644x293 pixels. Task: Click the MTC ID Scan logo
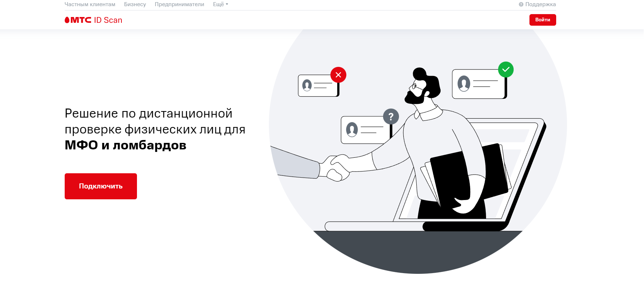click(x=93, y=20)
